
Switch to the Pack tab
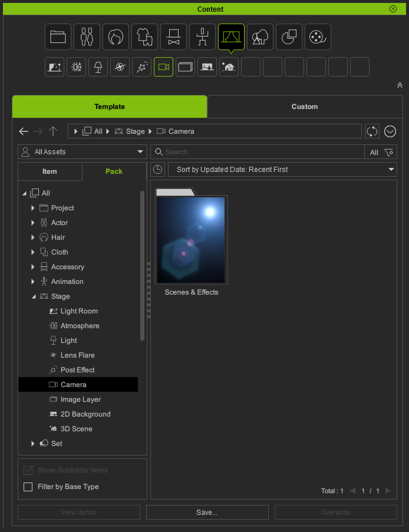click(x=114, y=171)
